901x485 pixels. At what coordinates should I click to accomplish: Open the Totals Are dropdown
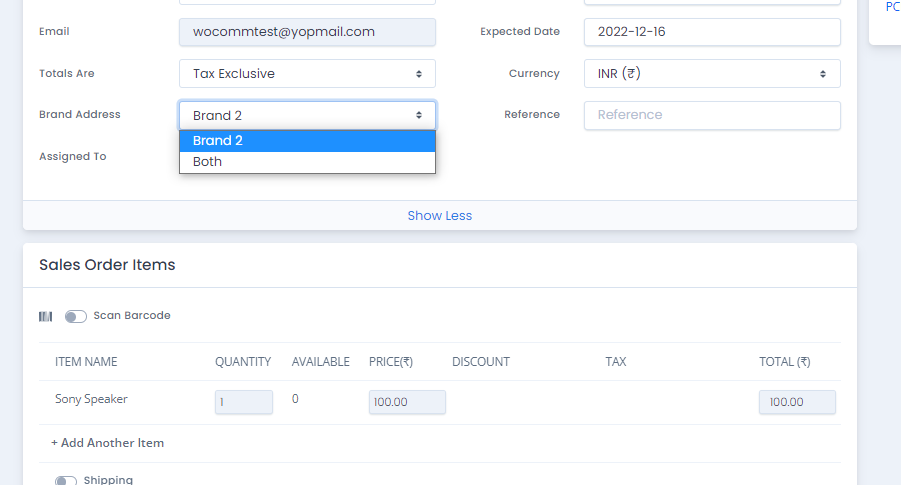(307, 74)
